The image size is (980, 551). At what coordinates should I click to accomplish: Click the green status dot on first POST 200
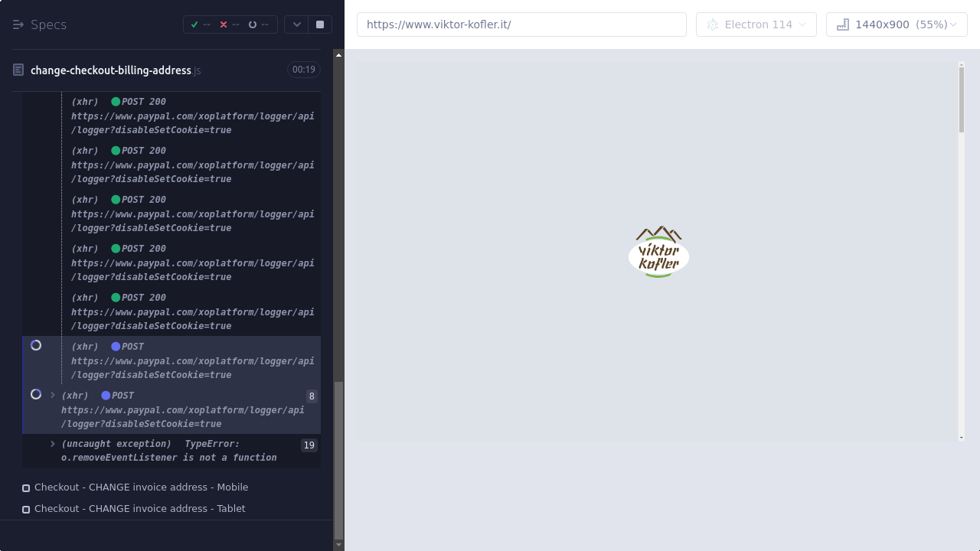click(116, 102)
